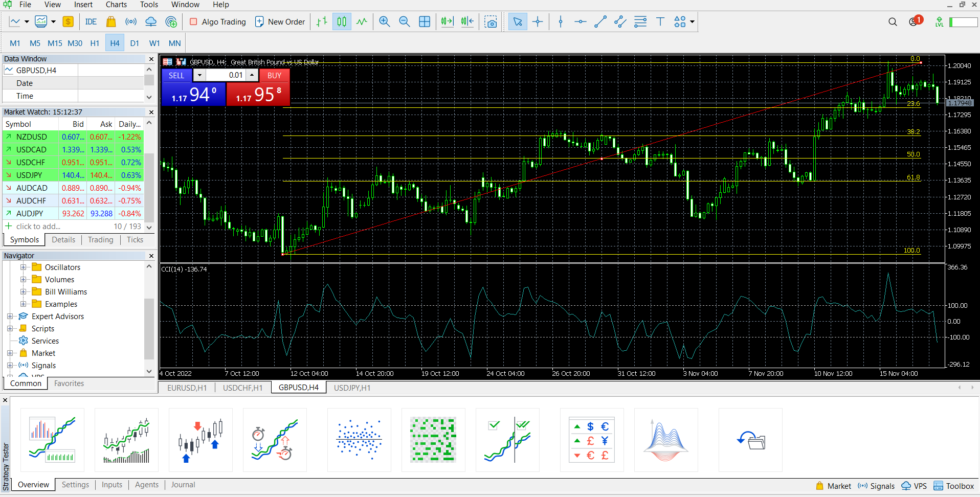980x497 pixels.
Task: Open the Insert menu
Action: (x=83, y=5)
